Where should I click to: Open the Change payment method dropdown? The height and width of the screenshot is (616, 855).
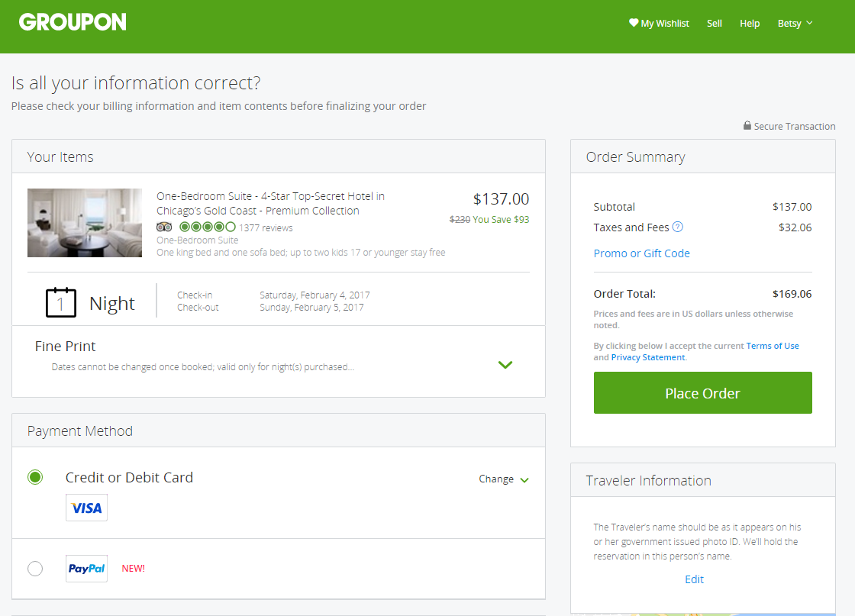(x=504, y=479)
